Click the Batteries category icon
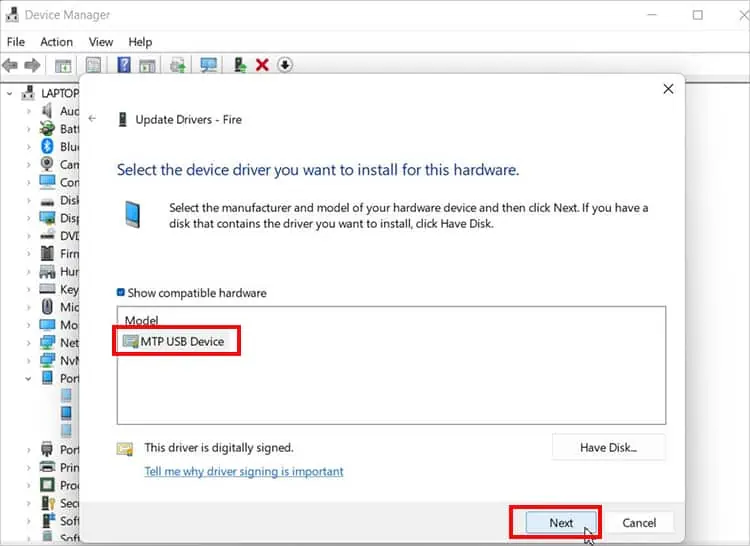 click(47, 129)
